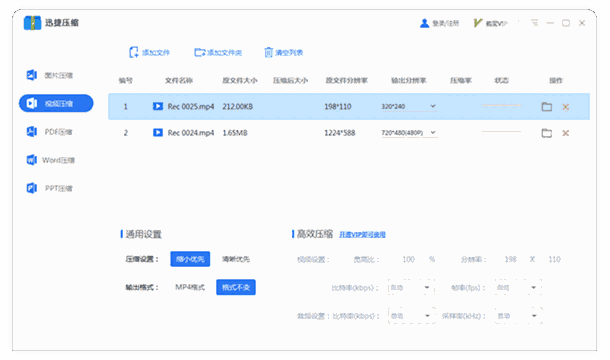Open the hamburger menu in the title bar
Viewport: 610px width, 360px height.
coord(535,23)
